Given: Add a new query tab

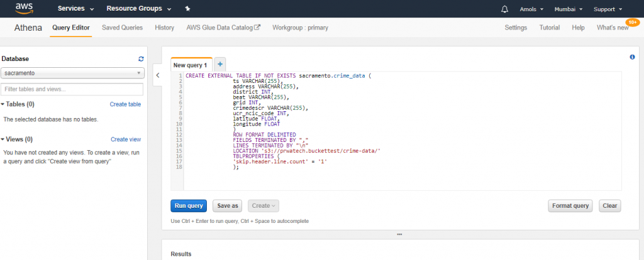Looking at the screenshot, I should [x=219, y=64].
